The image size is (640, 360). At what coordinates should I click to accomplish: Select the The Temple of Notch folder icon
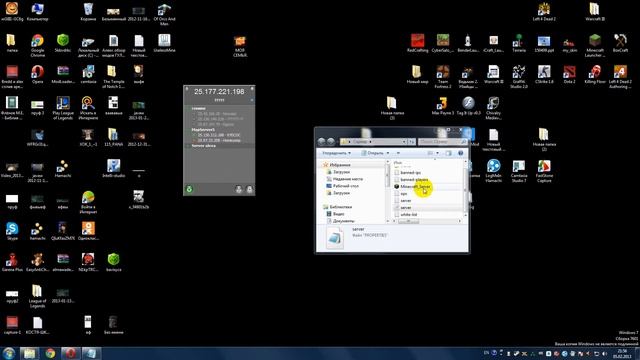coord(113,77)
